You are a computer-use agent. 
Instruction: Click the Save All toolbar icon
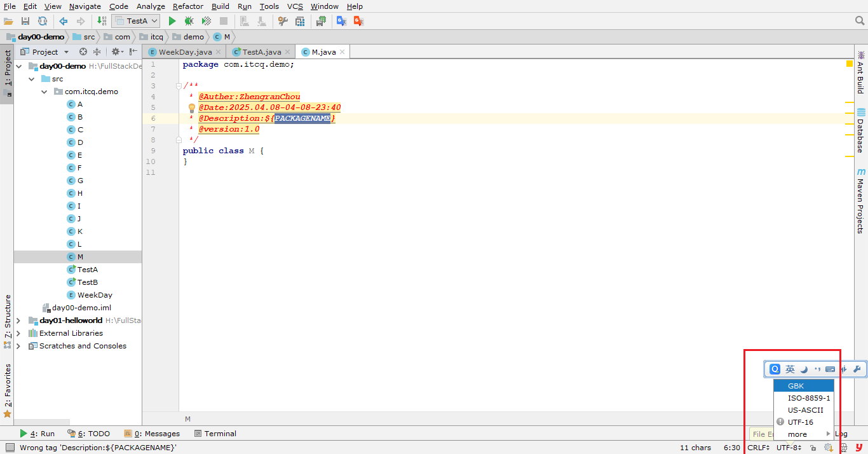pyautogui.click(x=25, y=21)
